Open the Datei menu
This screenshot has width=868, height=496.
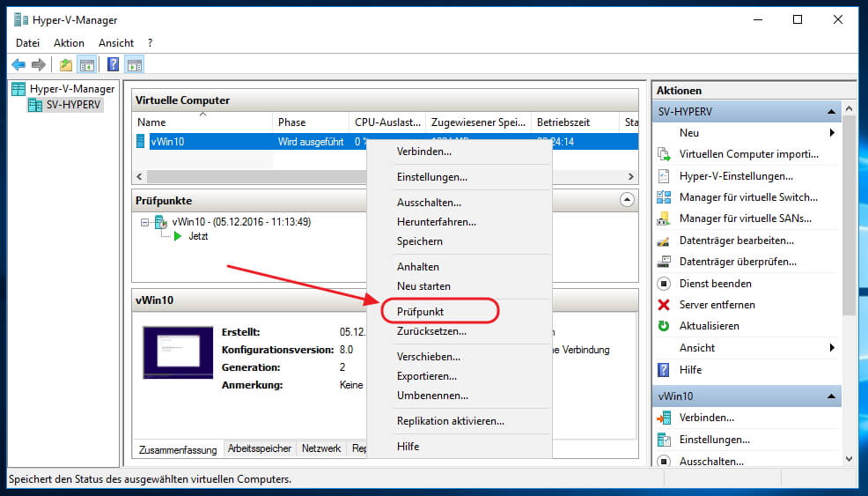point(27,42)
